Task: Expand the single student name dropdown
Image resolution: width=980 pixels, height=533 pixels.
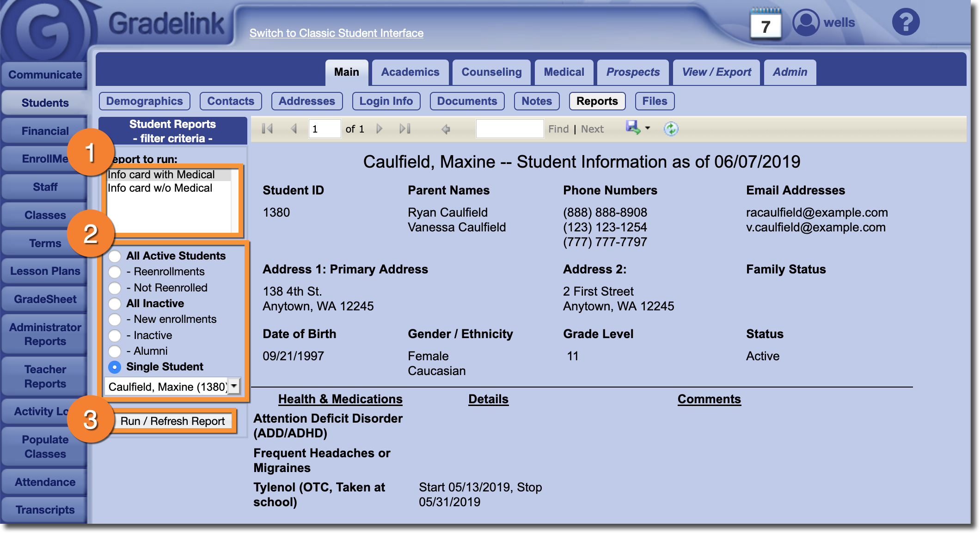Action: (234, 386)
